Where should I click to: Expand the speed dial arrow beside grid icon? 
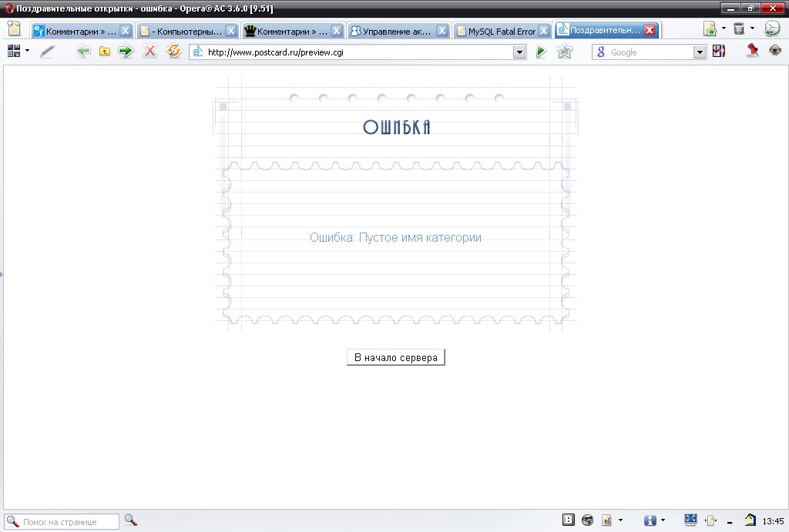point(27,51)
